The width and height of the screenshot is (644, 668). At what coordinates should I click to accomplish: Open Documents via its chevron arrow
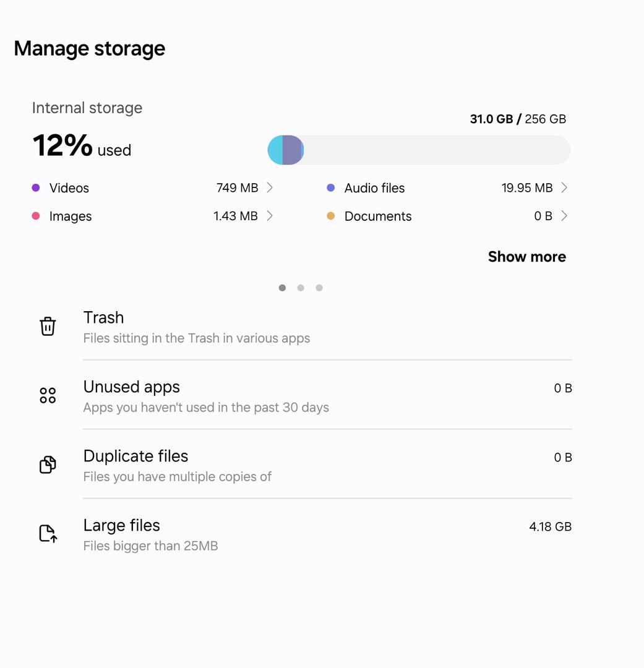click(564, 216)
